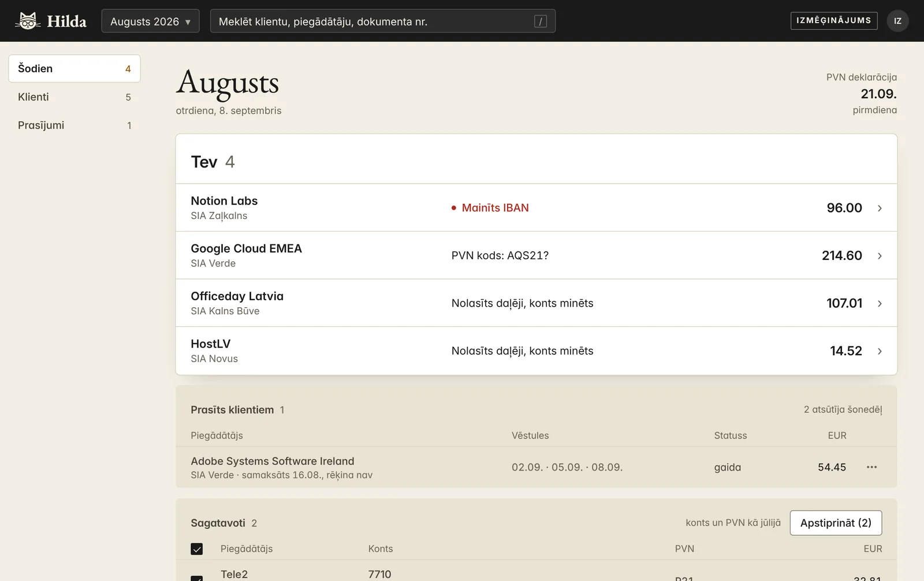The image size is (924, 581).
Task: Focus the search field for klientu, piegādātāju
Action: [383, 21]
